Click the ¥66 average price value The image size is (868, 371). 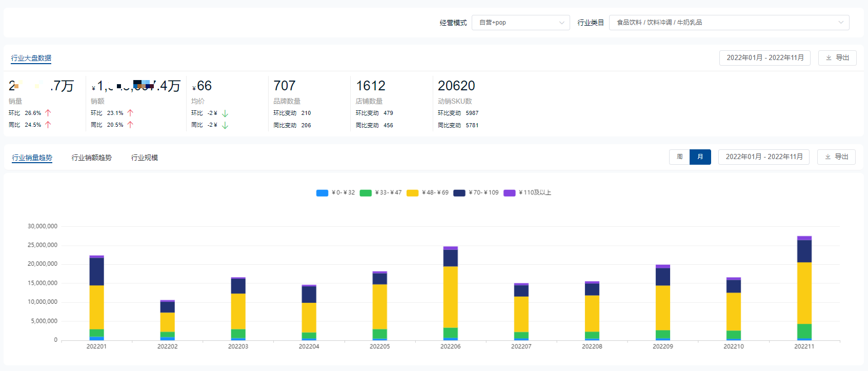[x=202, y=86]
